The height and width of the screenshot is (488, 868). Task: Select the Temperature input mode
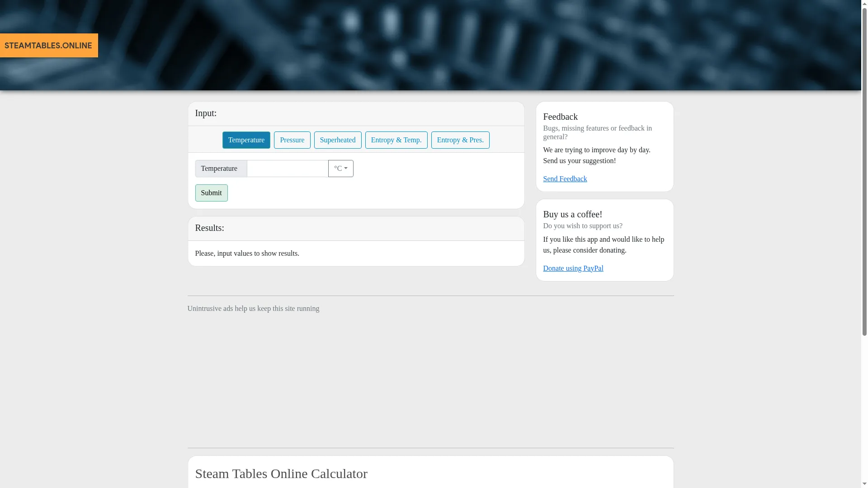coord(246,140)
